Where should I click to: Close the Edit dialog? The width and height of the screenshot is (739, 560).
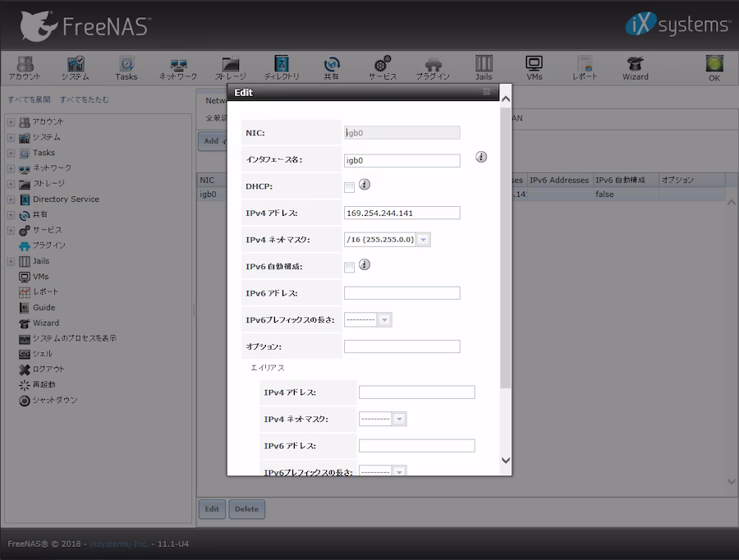click(486, 92)
